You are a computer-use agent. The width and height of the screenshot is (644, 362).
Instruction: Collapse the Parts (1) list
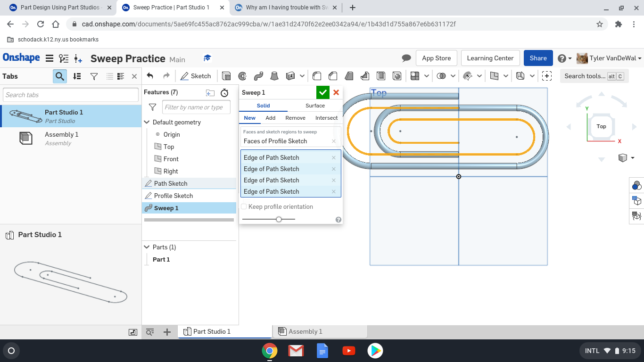point(147,247)
